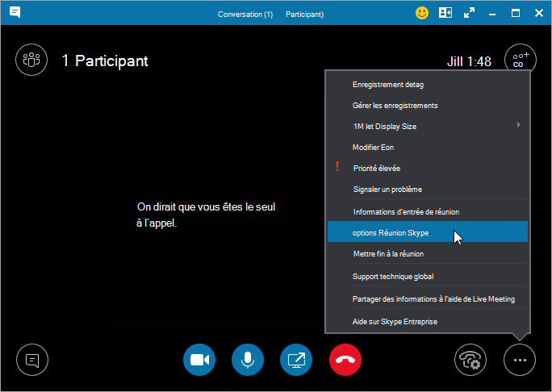Click the '1 Participant' heading text
The image size is (552, 392).
click(105, 61)
